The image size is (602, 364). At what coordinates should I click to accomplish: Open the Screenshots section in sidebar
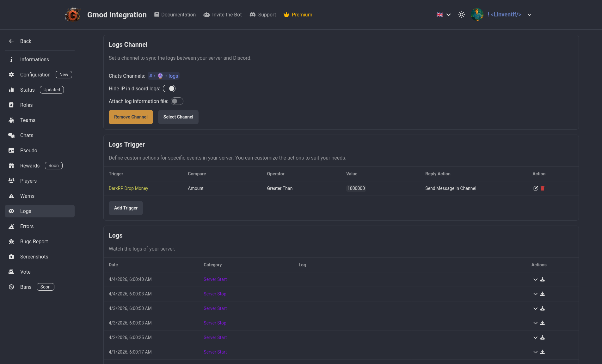coord(34,257)
